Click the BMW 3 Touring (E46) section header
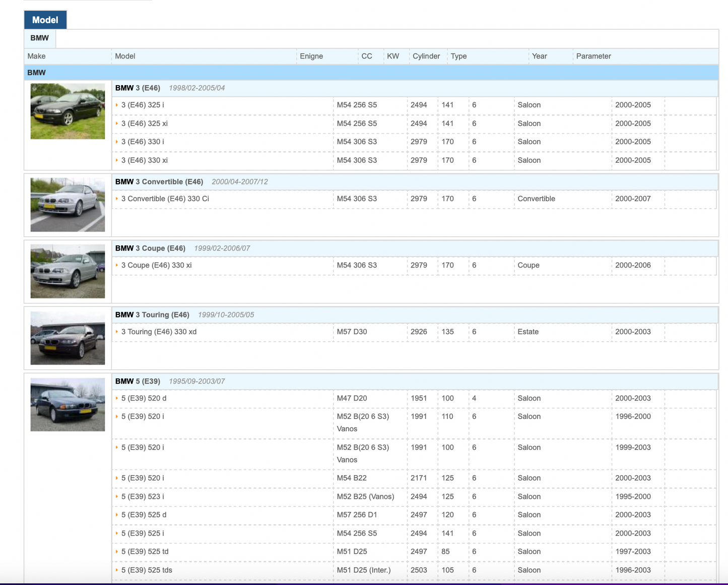Viewport: 728px width, 585px height. coord(152,315)
